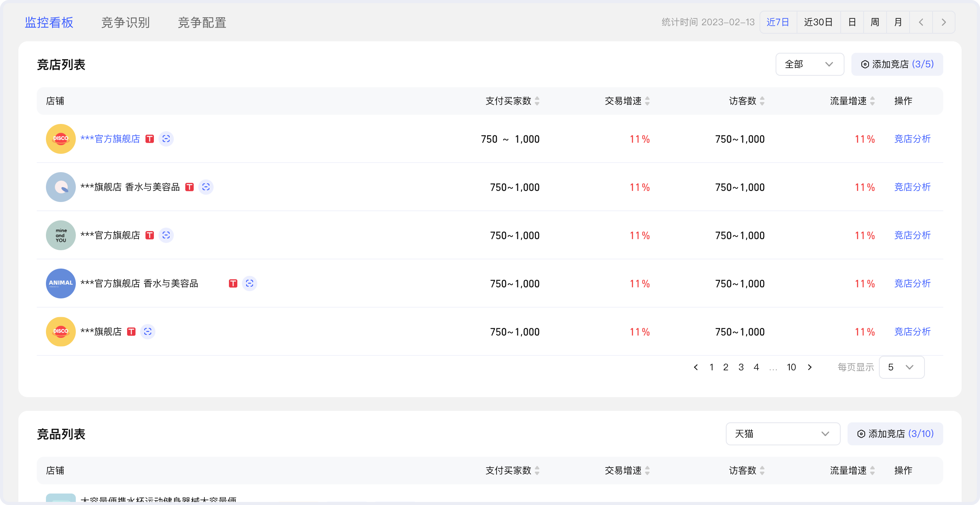Click avatar of ***旗舰店 香水与美容品 row
Viewport: 980px width, 505px height.
[61, 187]
